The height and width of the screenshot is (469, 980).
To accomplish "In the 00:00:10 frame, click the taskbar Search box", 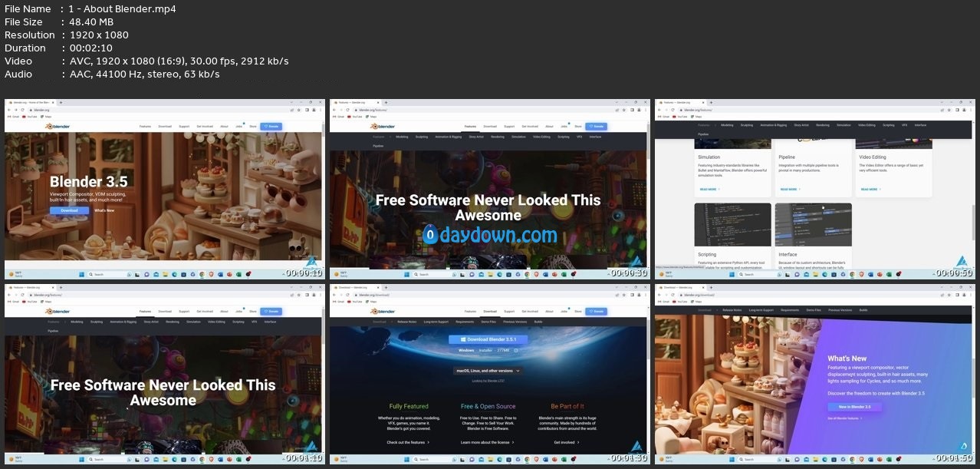I will point(109,274).
